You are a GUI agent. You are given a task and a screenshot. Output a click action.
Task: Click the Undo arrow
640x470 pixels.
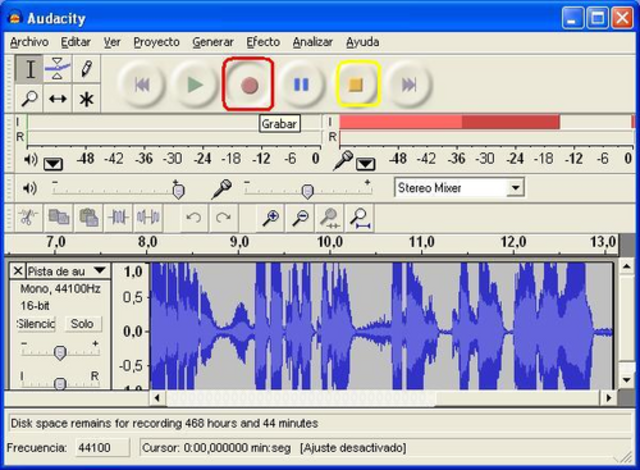click(x=193, y=217)
